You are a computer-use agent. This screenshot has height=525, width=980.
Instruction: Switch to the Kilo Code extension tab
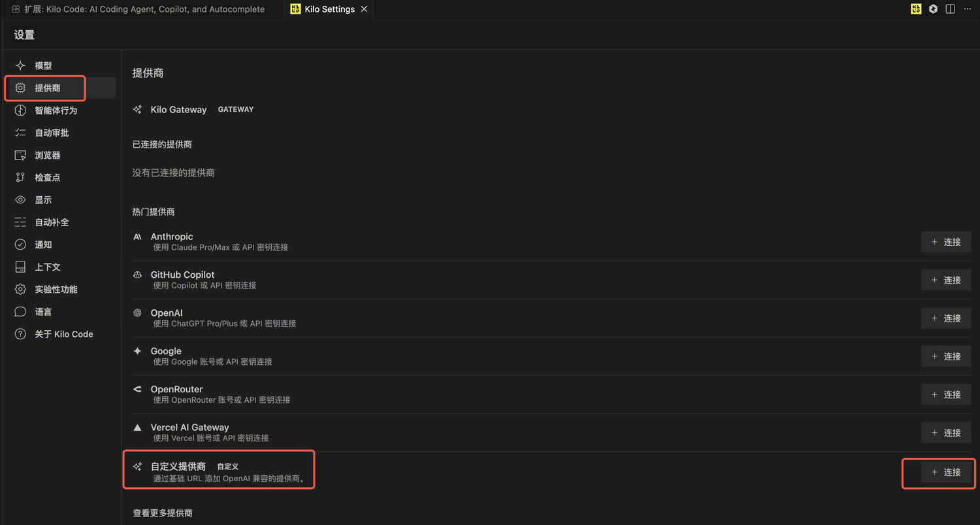(139, 9)
